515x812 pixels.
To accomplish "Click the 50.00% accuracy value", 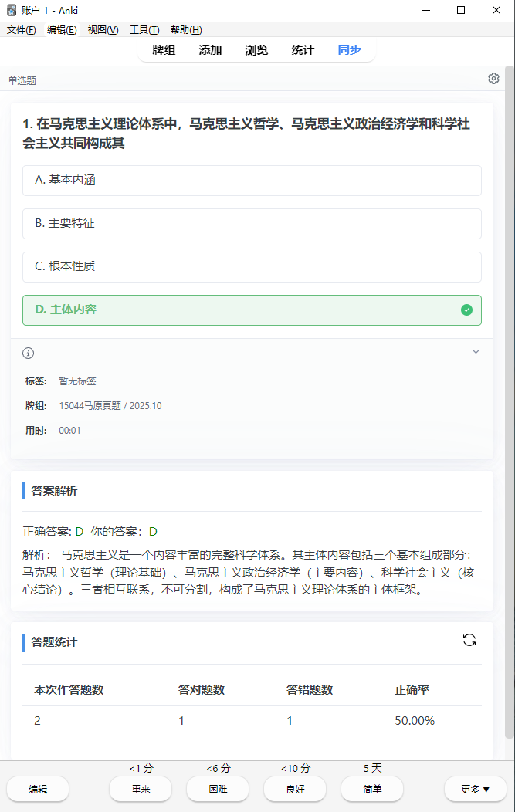I will 415,721.
